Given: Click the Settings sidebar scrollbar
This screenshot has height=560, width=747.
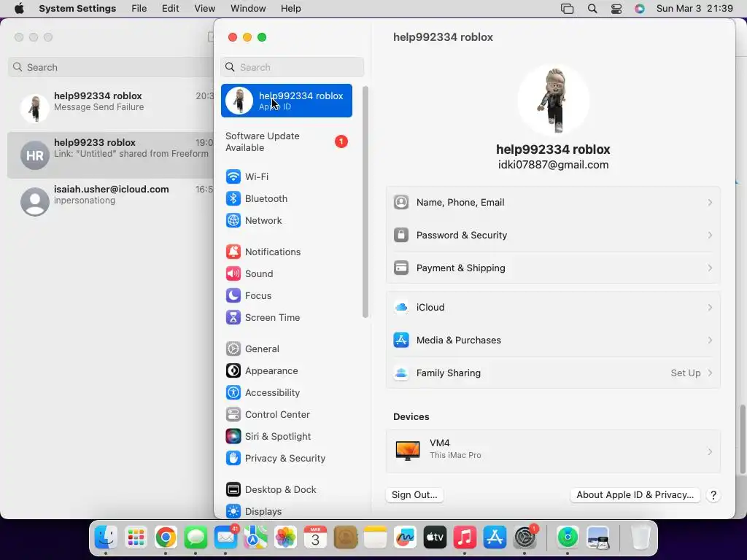Looking at the screenshot, I should 365,202.
